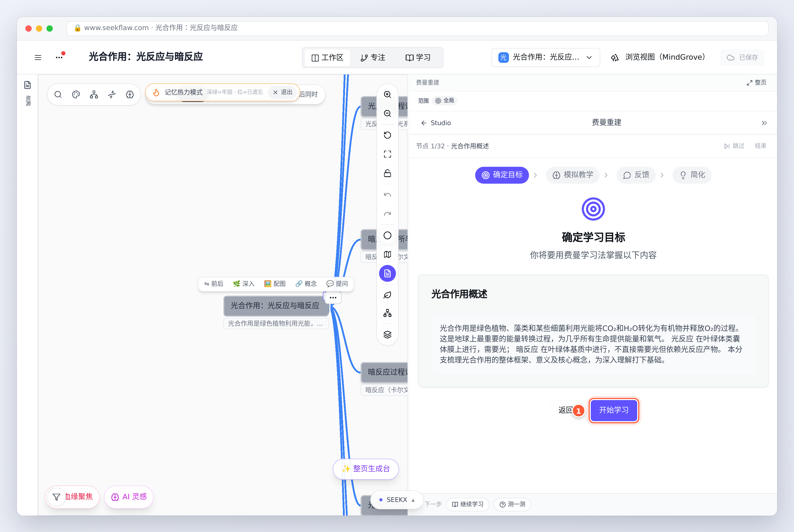Screen dimensions: 794x532
Task: Open the node's three-dot more menu
Action: coord(333,298)
